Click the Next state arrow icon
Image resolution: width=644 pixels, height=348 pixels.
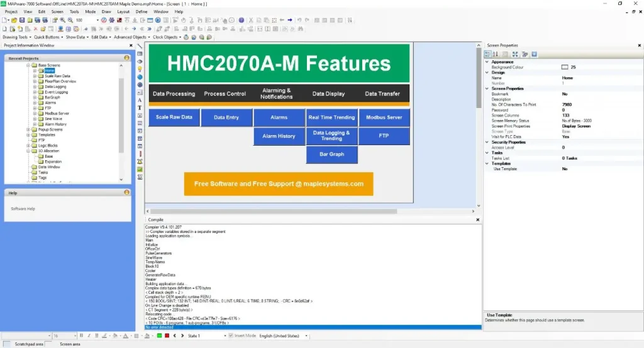[182, 335]
